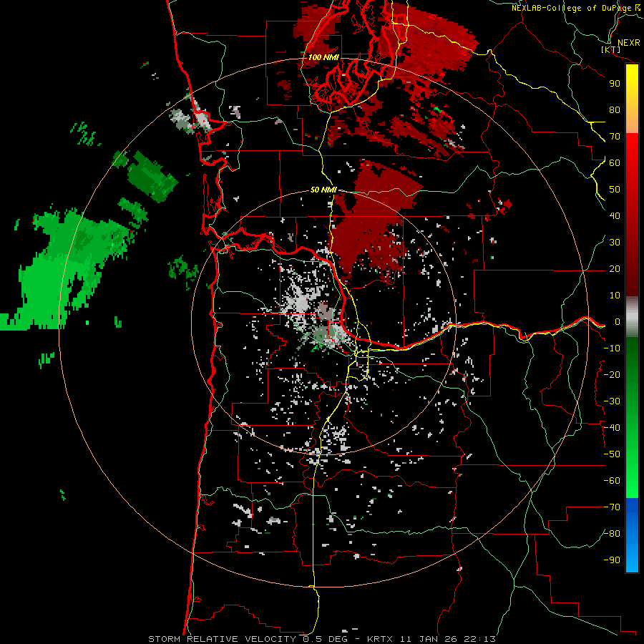The width and height of the screenshot is (644, 644).
Task: Click the -60 value on velocity scale
Action: [612, 481]
